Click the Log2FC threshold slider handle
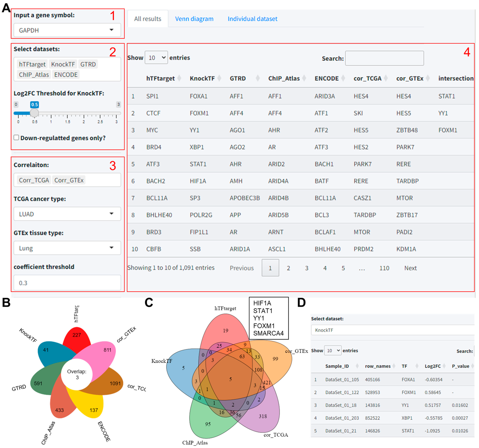 pos(34,113)
